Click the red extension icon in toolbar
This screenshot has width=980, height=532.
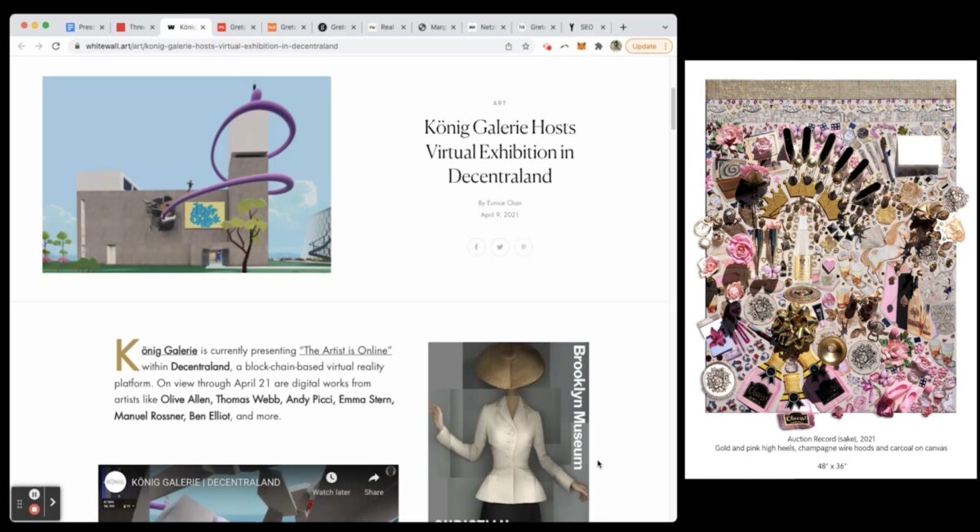[x=547, y=47]
